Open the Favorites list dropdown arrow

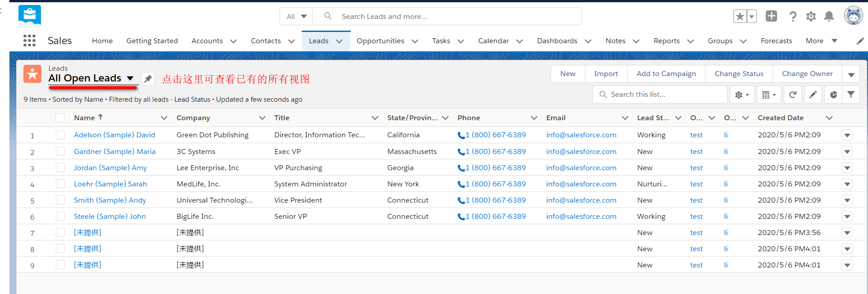(751, 17)
